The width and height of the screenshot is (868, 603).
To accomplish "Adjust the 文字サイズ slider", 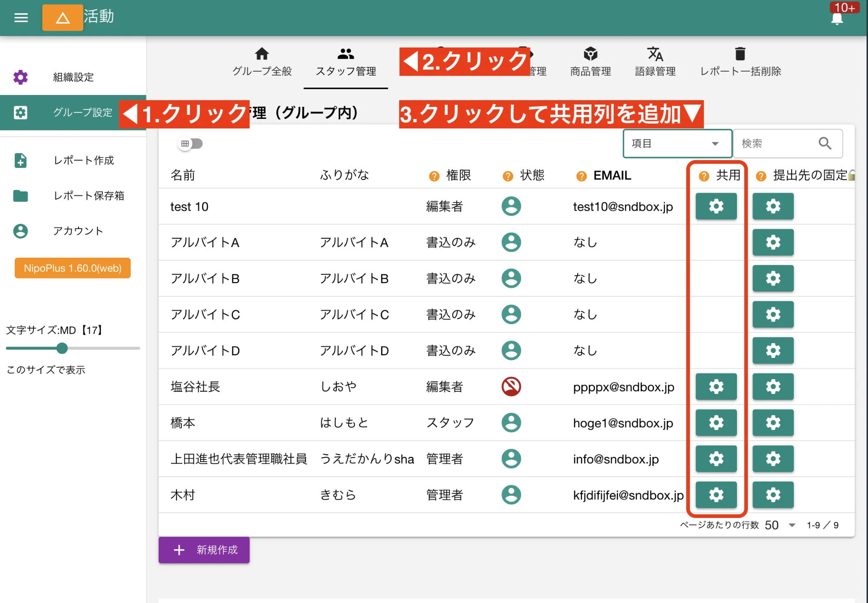I will [62, 348].
